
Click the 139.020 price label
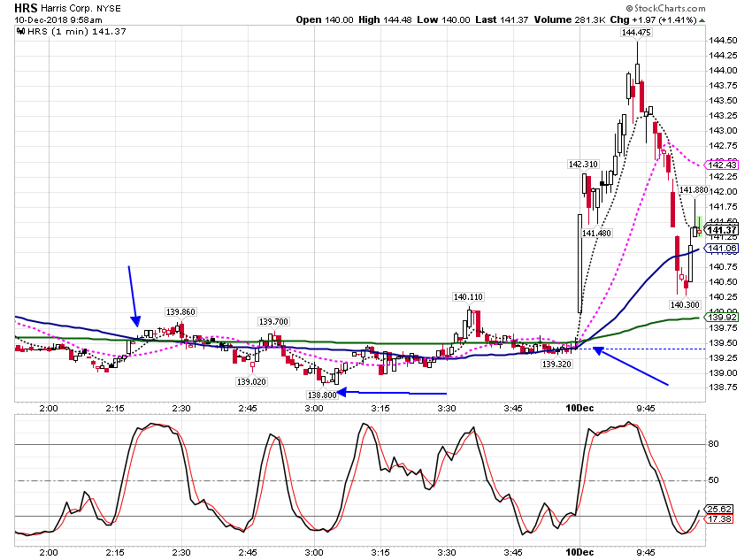251,381
